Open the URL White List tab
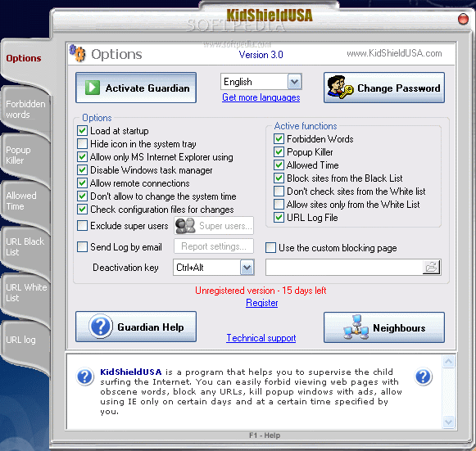Viewport: 476px width, 451px height. (25, 292)
